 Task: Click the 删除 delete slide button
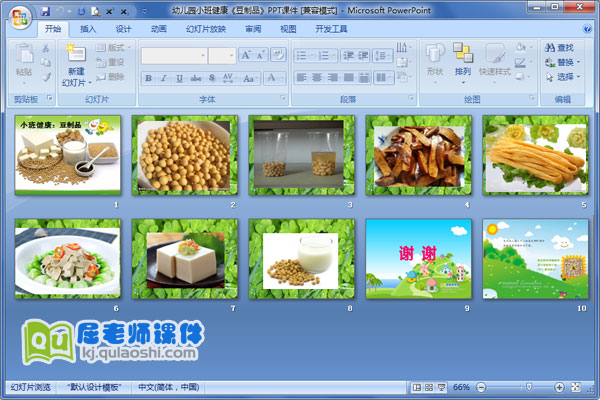[x=110, y=77]
